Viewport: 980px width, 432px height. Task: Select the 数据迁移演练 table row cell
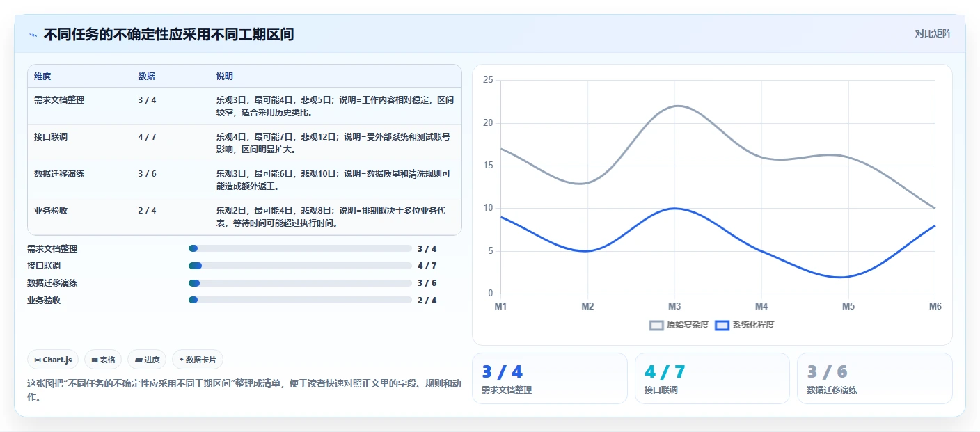tap(59, 174)
